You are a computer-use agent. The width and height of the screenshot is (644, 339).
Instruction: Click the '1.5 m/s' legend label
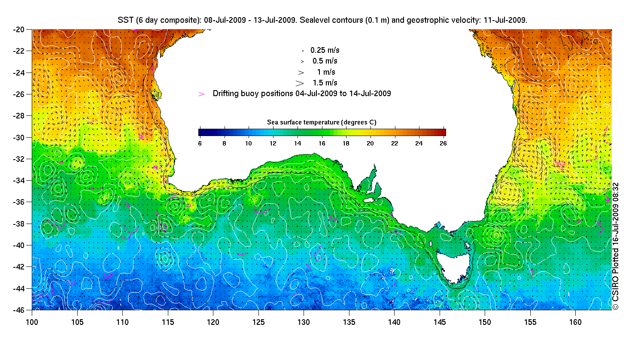point(325,82)
